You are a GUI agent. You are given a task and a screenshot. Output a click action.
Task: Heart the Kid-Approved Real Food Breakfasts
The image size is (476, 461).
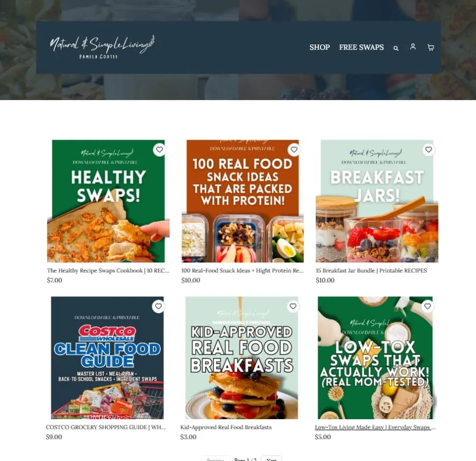coord(293,306)
